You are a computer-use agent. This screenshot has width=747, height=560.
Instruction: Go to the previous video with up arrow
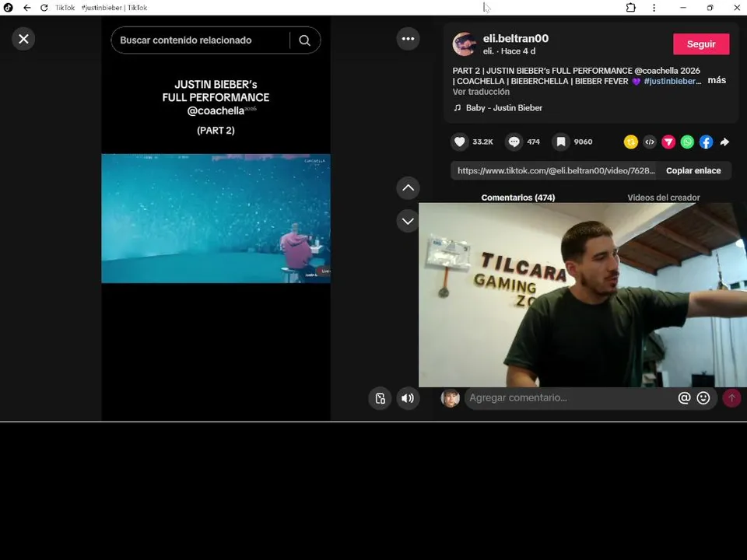(x=409, y=188)
